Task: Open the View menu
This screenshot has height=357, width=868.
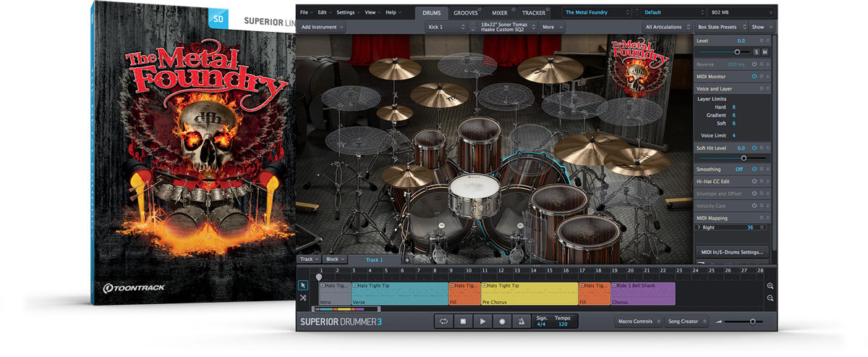Action: [373, 12]
